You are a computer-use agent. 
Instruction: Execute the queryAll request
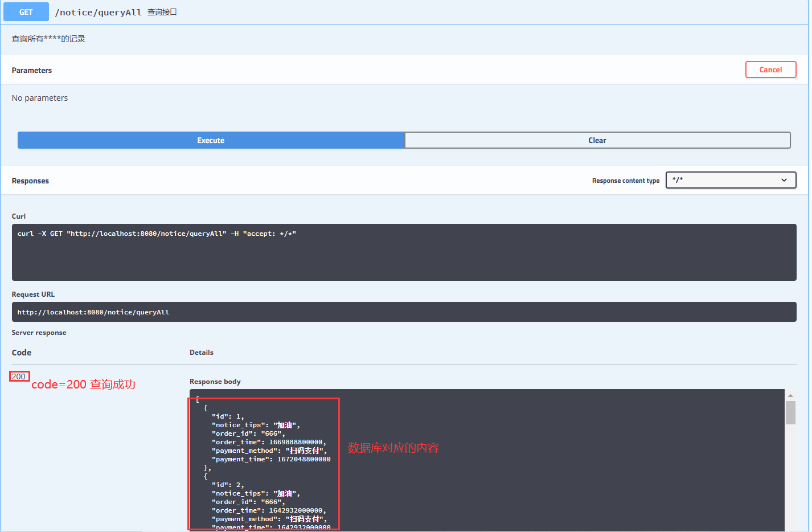tap(211, 140)
